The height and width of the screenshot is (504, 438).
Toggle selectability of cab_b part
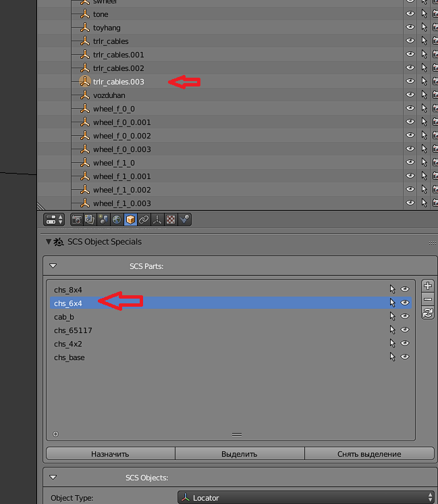[x=392, y=316]
